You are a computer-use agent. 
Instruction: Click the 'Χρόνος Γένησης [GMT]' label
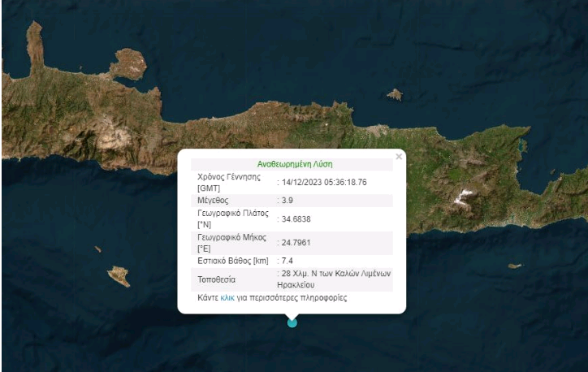tap(230, 182)
